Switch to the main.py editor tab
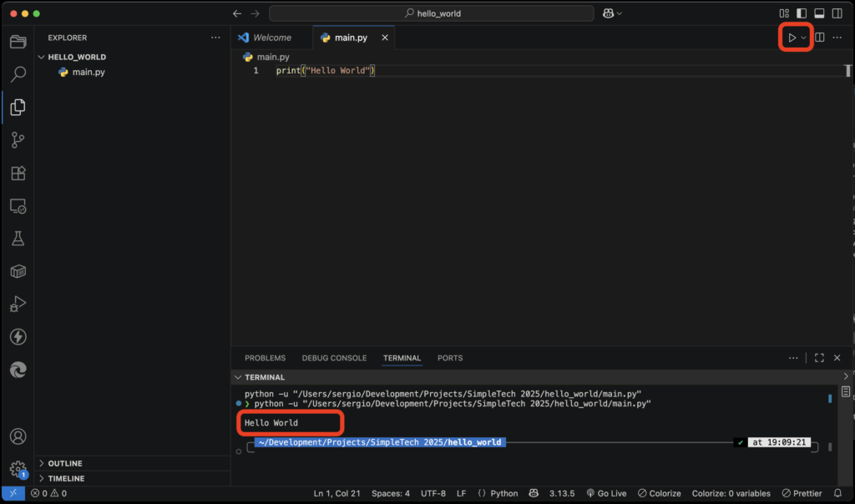Viewport: 855px width, 504px height. coord(351,38)
